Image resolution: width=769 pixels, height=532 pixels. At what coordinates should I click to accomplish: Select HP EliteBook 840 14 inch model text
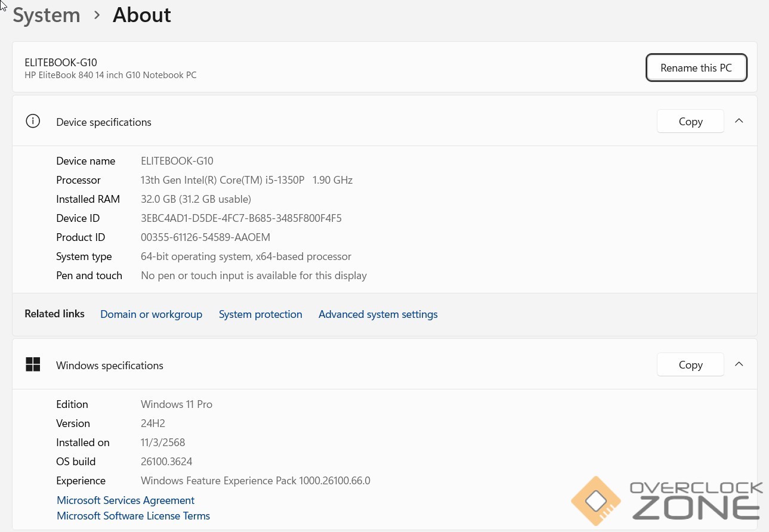110,75
